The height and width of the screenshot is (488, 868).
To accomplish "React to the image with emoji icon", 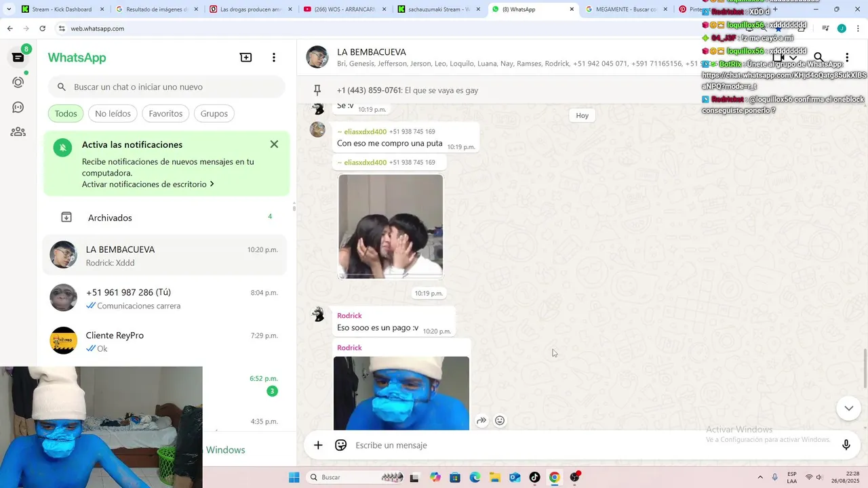I will tap(500, 420).
